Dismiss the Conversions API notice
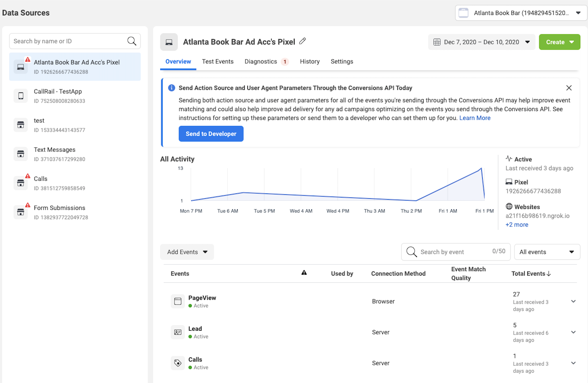This screenshot has height=383, width=588. coord(569,88)
